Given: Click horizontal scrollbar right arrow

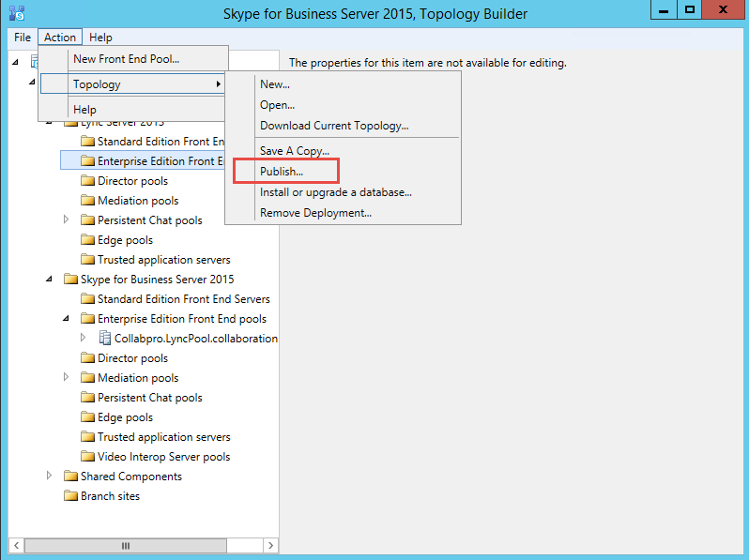Looking at the screenshot, I should coord(271,545).
